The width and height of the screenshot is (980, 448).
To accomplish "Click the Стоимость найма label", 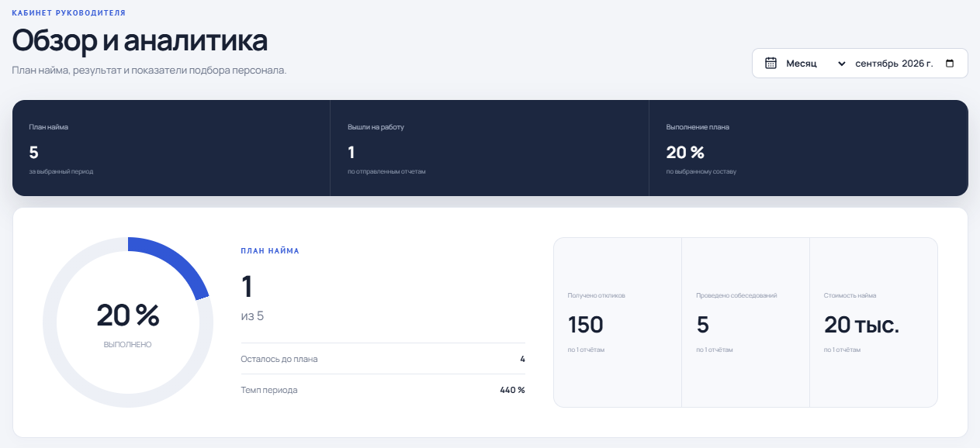I will pos(850,295).
